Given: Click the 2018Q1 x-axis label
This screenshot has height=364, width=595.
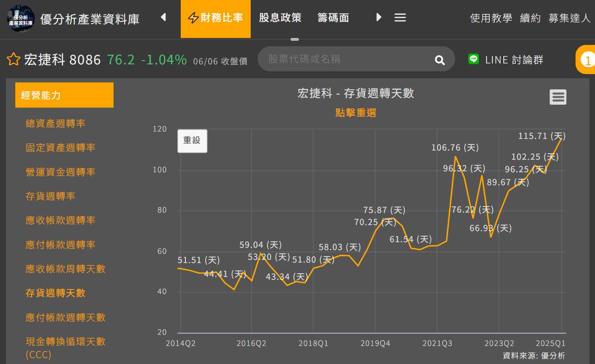Looking at the screenshot, I should pos(313,344).
